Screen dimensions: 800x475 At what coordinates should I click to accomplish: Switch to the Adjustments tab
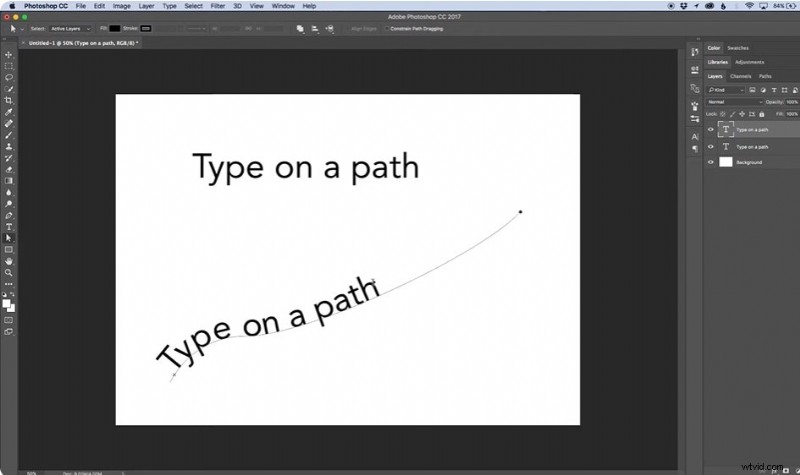pos(749,62)
